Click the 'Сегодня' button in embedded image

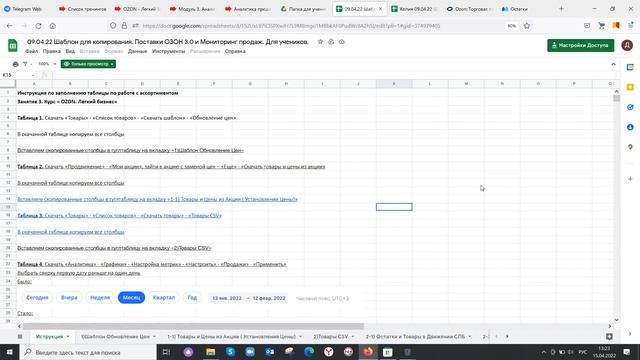pyautogui.click(x=37, y=298)
